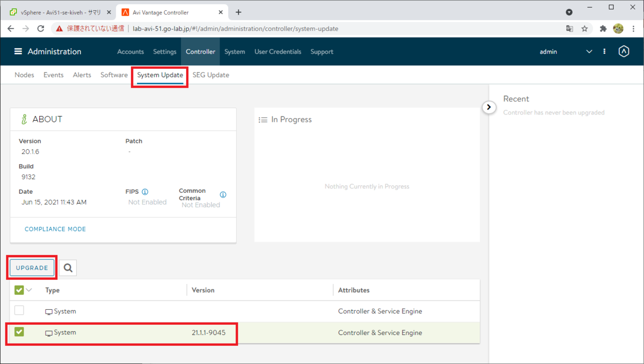Open the Settings menu

pyautogui.click(x=165, y=52)
